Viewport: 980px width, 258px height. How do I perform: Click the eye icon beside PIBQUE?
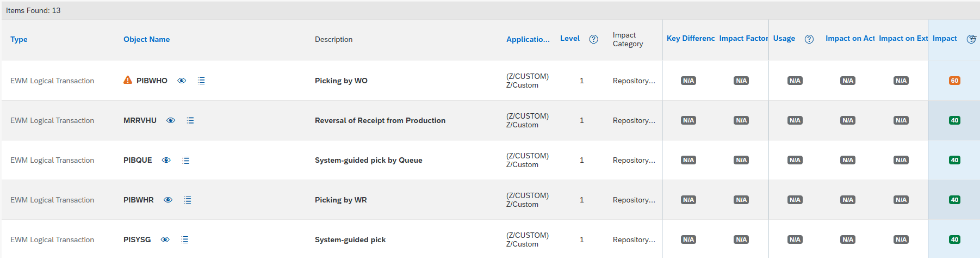[166, 160]
